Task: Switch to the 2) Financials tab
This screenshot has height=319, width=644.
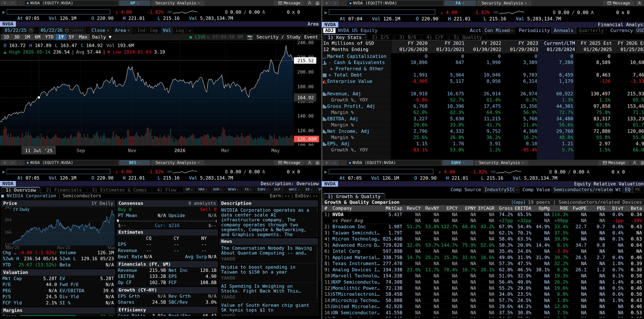Action: [64, 190]
